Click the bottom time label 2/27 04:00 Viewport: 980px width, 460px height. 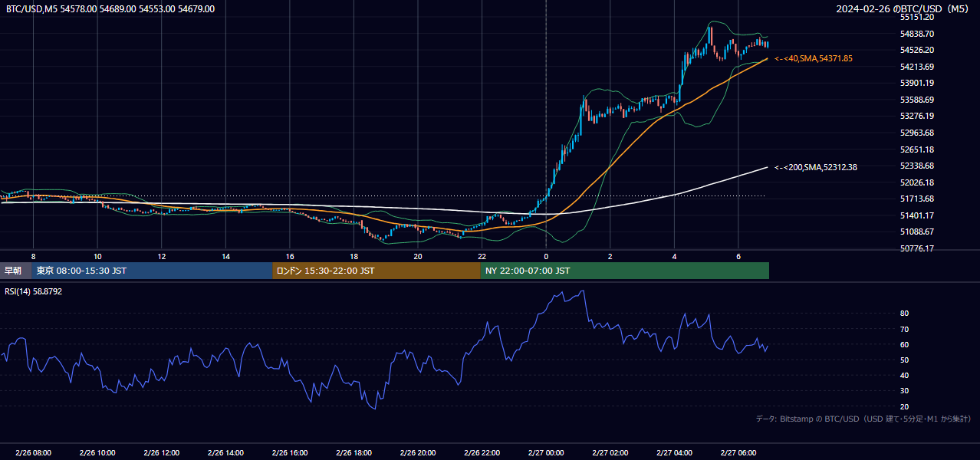(674, 453)
